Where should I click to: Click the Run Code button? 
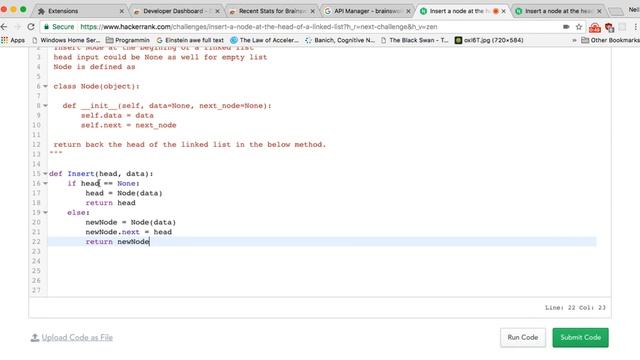522,338
